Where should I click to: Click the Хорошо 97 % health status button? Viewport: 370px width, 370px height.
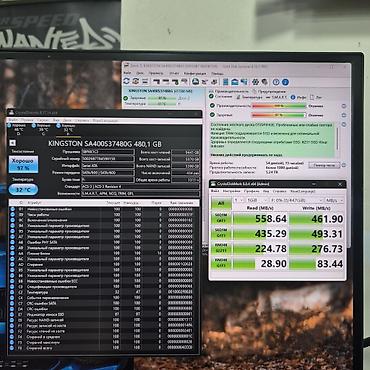pos(23,164)
